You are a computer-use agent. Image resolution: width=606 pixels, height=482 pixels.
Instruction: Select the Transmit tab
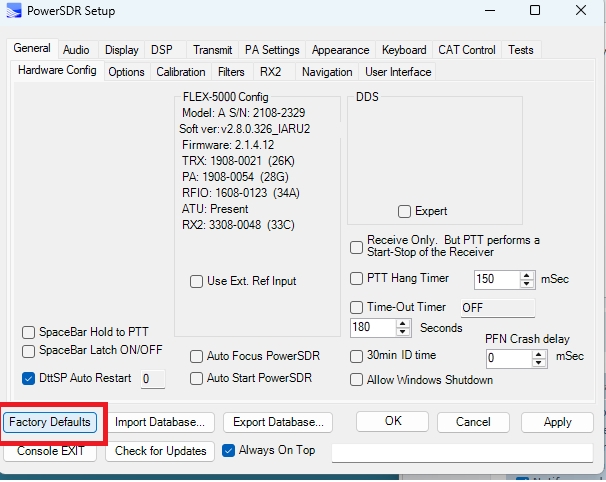click(x=213, y=50)
